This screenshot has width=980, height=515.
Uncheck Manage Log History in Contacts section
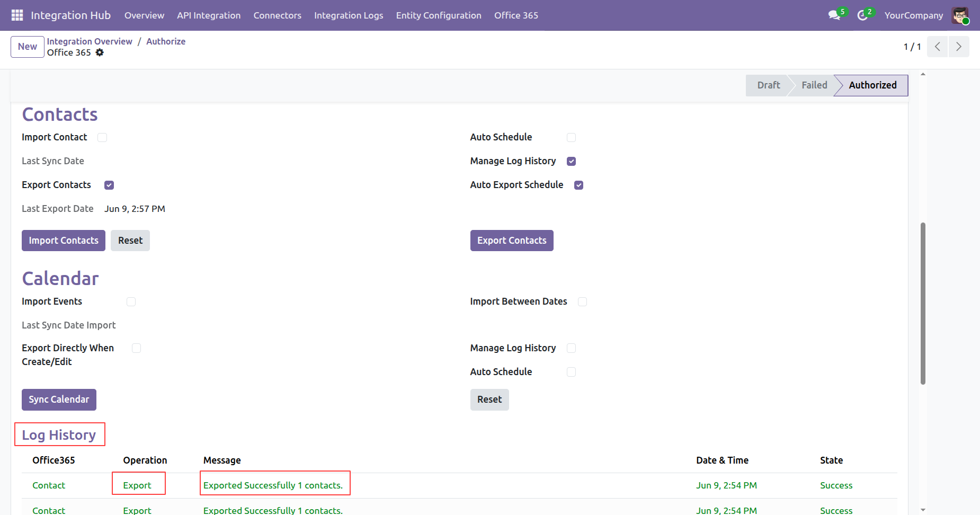[x=571, y=161]
